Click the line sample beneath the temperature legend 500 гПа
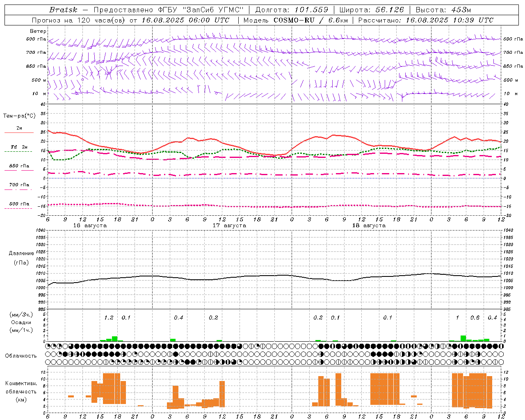525x420 pixels. coord(18,208)
